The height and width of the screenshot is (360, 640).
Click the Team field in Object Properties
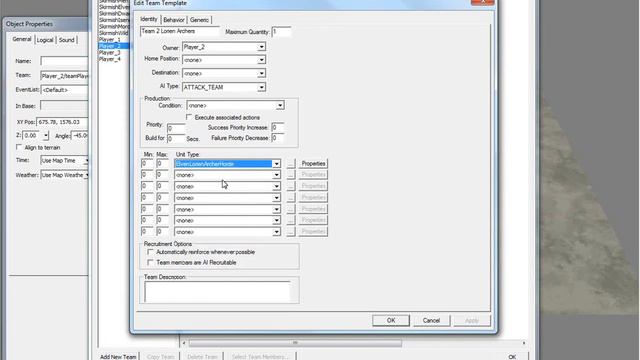[64, 76]
